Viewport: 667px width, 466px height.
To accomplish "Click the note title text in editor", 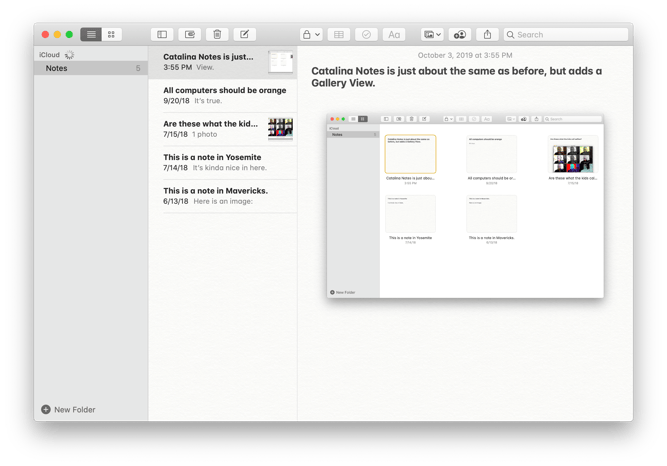I will 456,77.
